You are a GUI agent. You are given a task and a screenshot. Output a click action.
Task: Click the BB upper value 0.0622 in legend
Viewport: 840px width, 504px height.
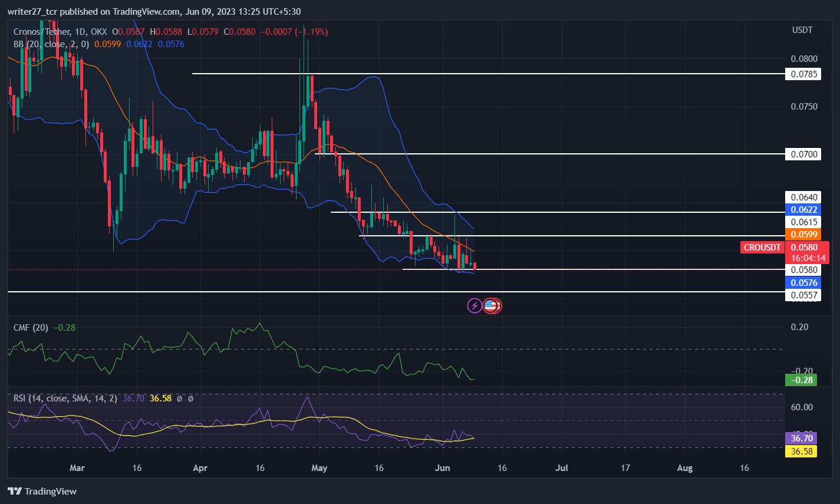click(x=139, y=44)
